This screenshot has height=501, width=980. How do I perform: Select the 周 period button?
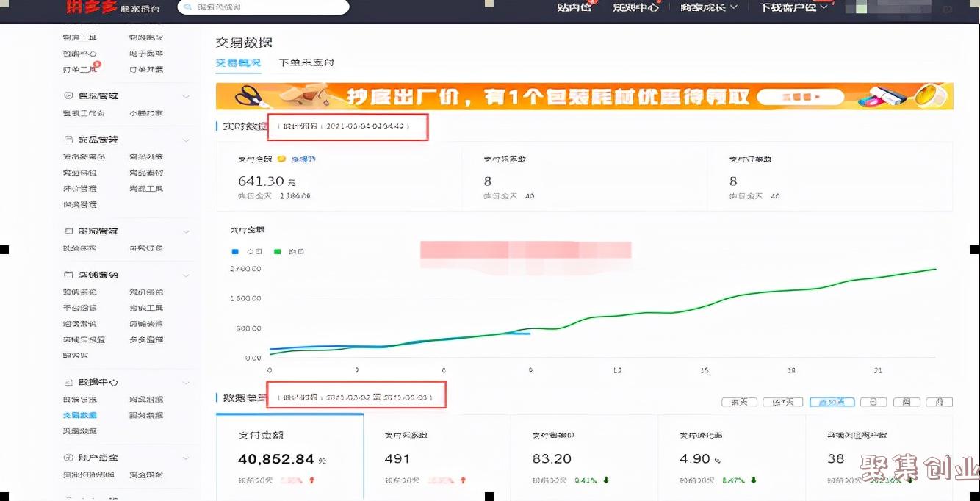(907, 402)
